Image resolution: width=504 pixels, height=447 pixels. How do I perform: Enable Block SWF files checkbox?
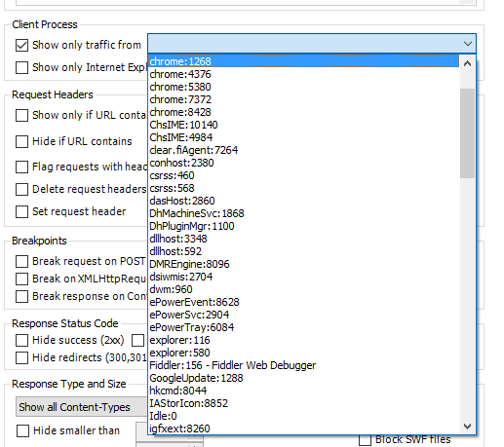pos(365,440)
